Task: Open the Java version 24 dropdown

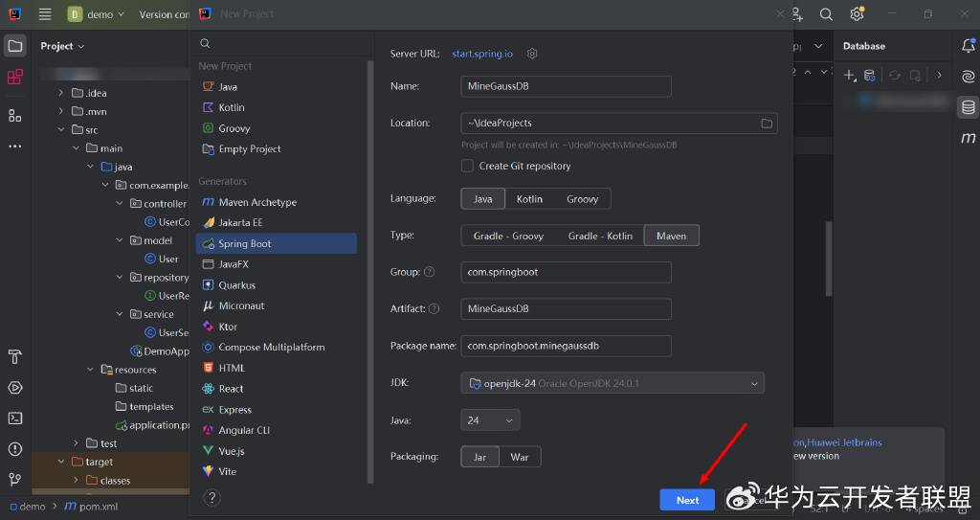Action: [490, 420]
